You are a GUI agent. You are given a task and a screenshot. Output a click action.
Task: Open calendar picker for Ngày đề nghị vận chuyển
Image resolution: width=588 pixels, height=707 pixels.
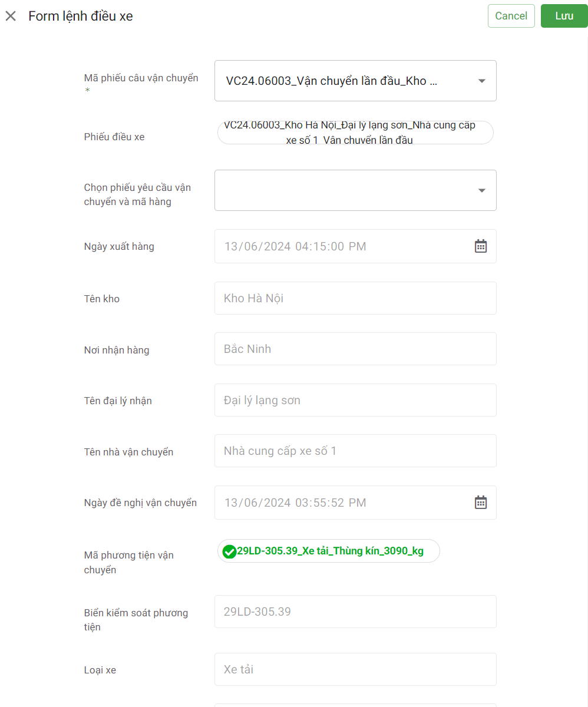(481, 503)
